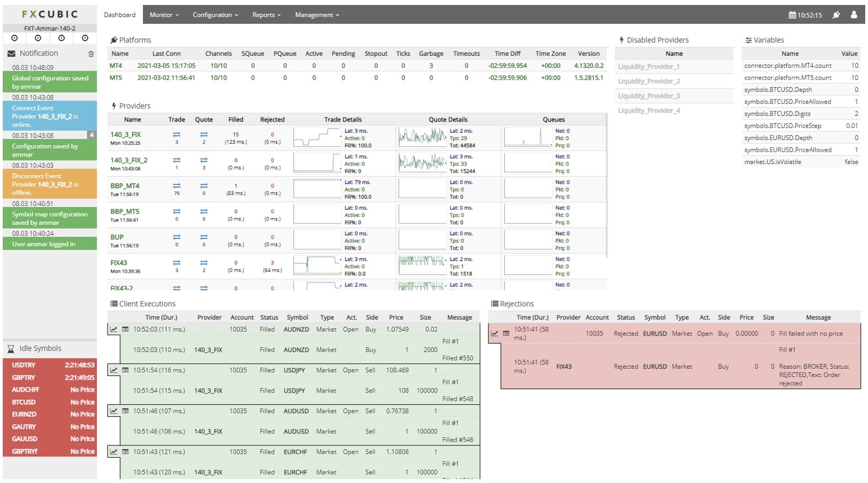The width and height of the screenshot is (868, 483).
Task: Expand the Configuration dropdown menu
Action: coord(215,15)
